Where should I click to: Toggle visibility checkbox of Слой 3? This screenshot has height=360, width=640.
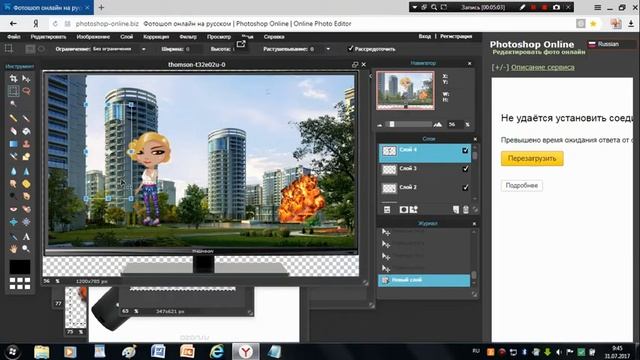(465, 169)
